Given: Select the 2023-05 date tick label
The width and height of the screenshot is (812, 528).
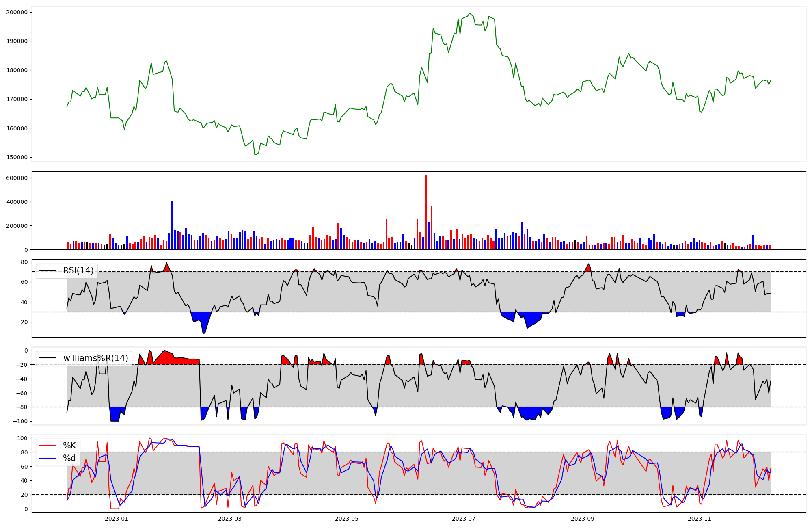Looking at the screenshot, I should coord(347,519).
